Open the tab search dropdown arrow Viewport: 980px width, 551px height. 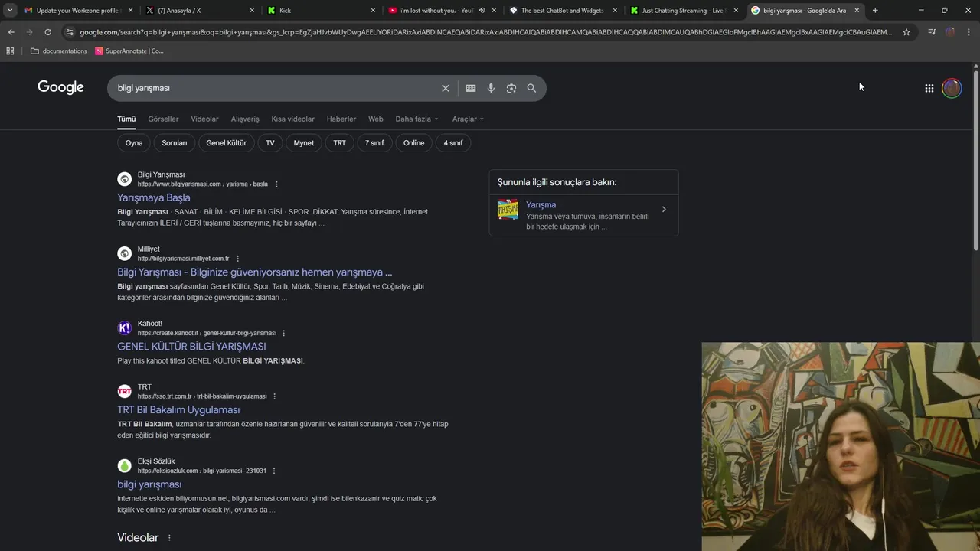pos(10,10)
